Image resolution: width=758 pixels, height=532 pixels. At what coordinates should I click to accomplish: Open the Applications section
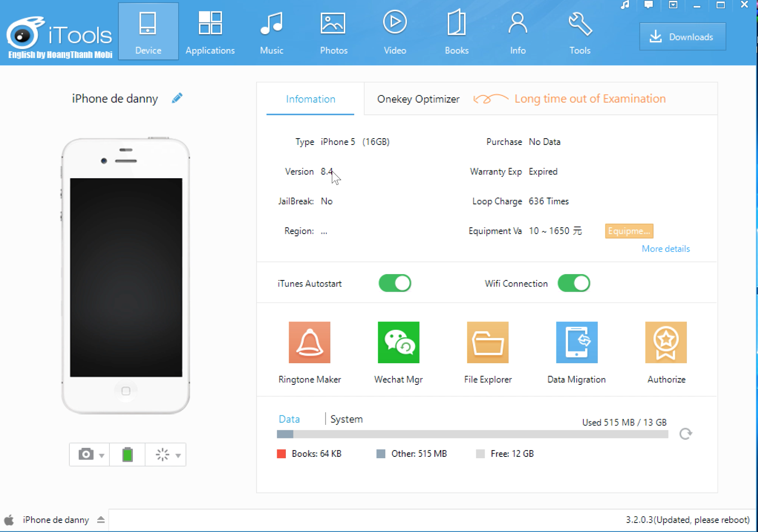tap(210, 32)
